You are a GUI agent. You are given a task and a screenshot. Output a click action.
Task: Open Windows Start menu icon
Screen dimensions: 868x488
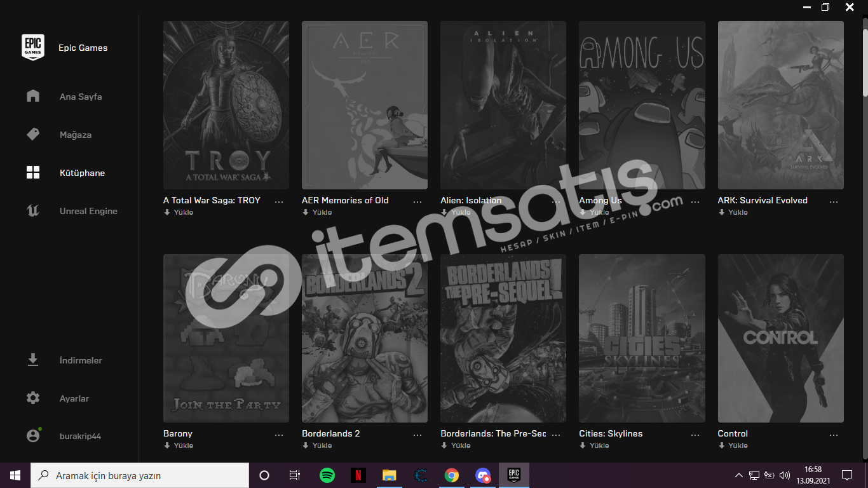[15, 475]
